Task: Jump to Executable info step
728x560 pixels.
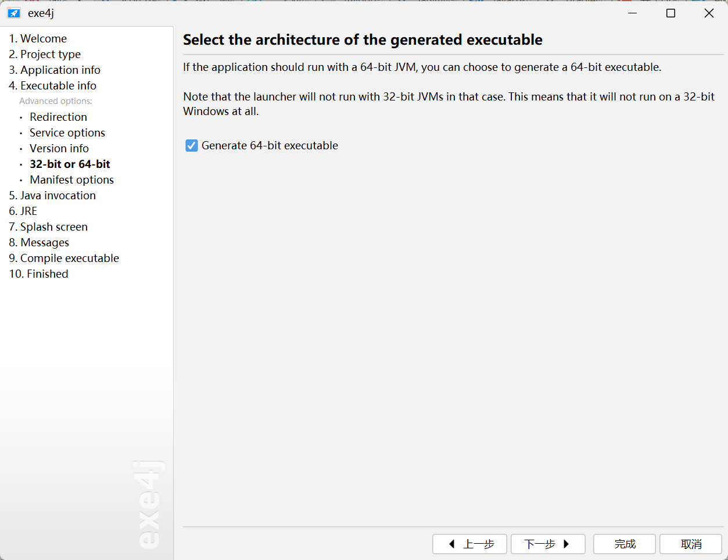Action: point(52,85)
